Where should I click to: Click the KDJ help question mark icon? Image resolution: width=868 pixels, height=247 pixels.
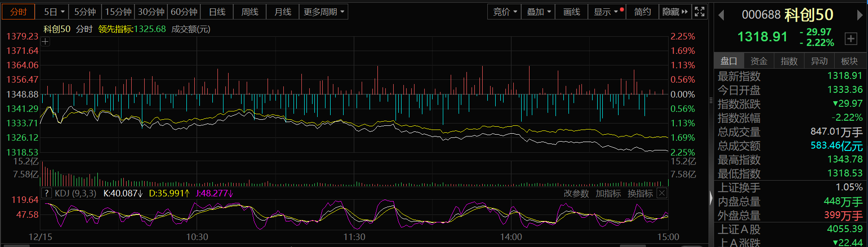coord(46,193)
